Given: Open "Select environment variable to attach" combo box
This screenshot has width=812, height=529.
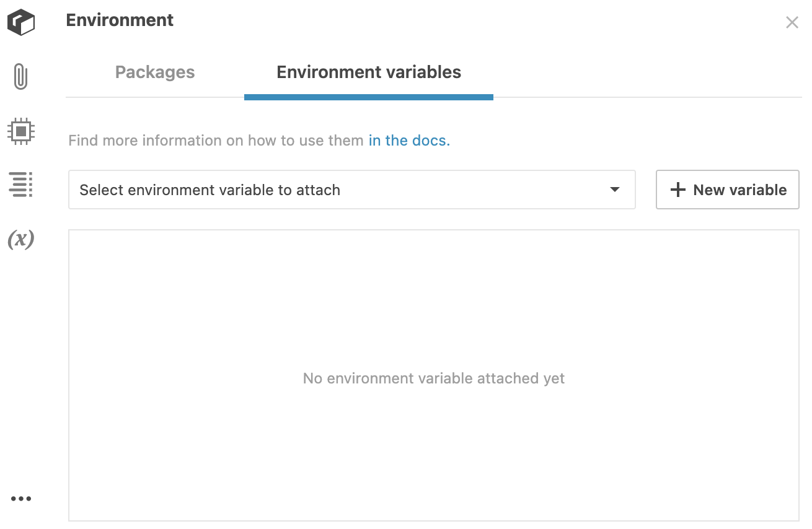Looking at the screenshot, I should point(352,190).
